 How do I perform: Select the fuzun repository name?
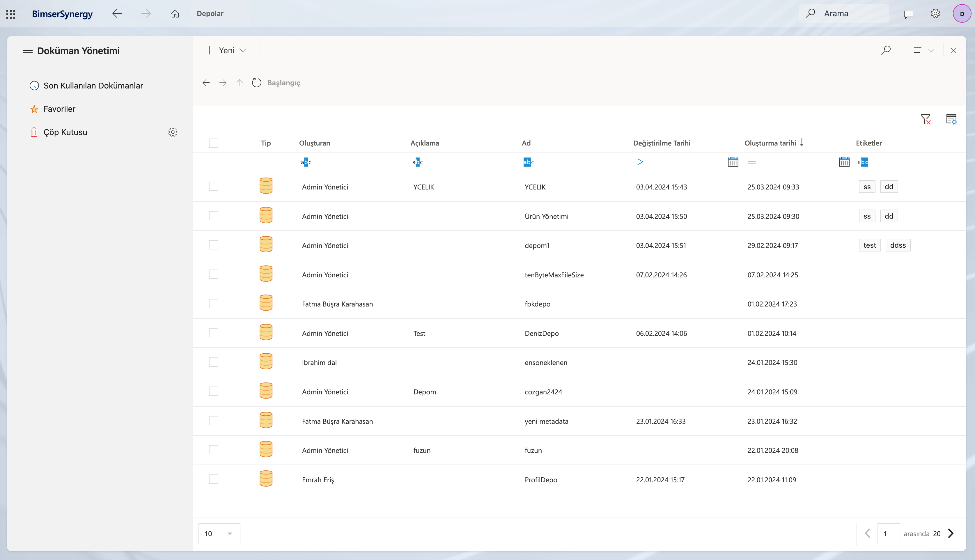point(533,450)
